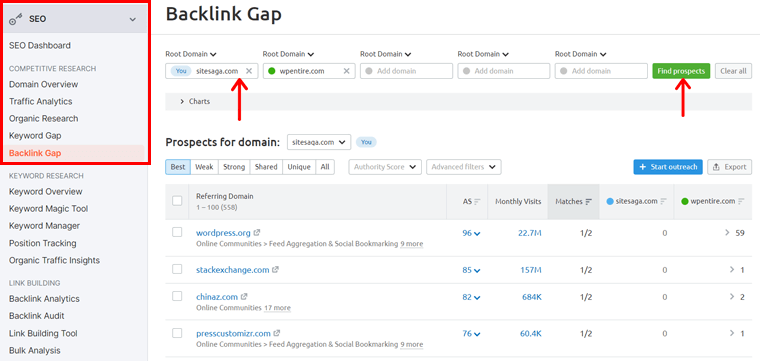The height and width of the screenshot is (361, 760).
Task: Open Bulk Analysis
Action: point(35,350)
